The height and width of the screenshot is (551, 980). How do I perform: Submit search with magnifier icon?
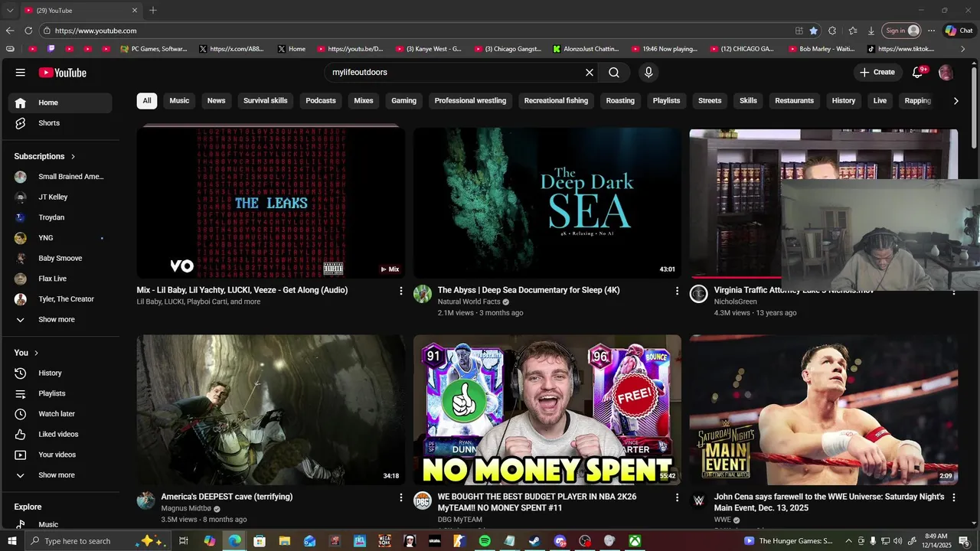coord(614,73)
